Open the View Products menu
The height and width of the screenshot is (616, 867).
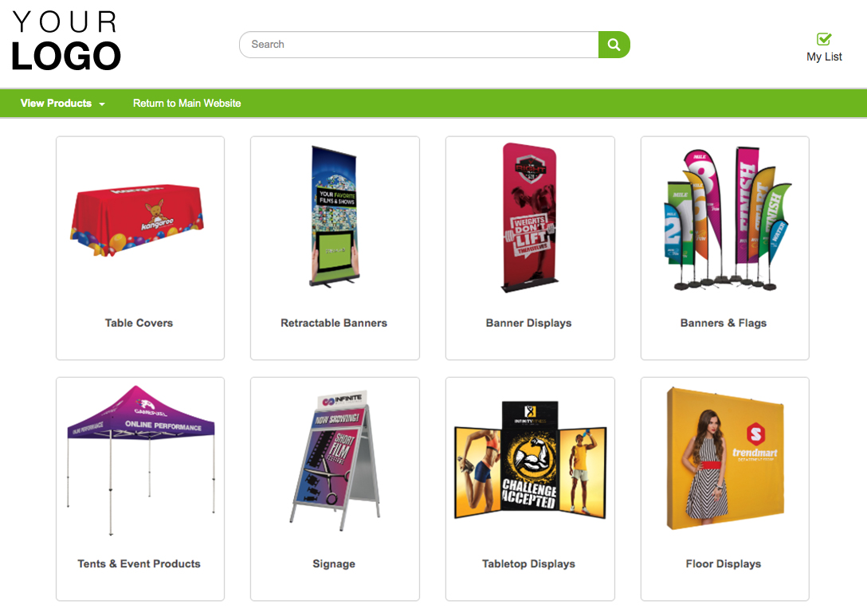[62, 104]
